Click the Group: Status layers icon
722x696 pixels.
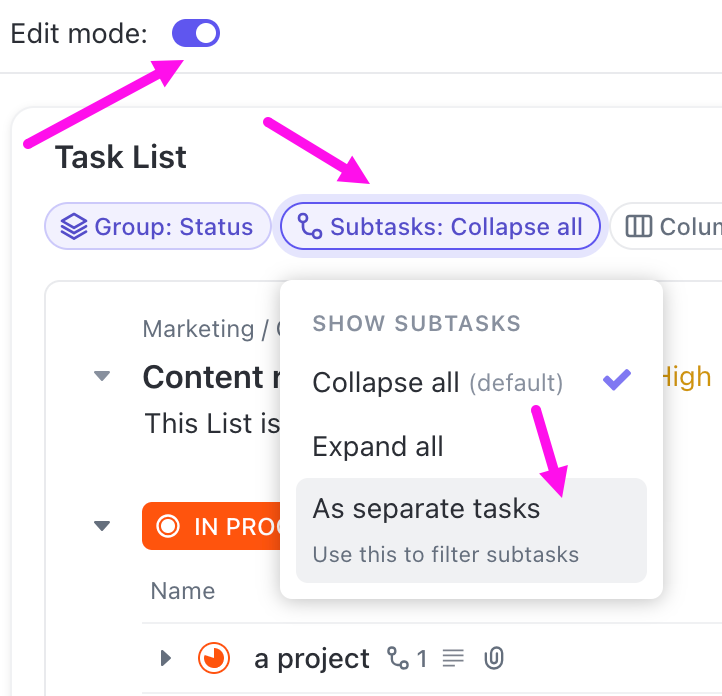click(73, 227)
